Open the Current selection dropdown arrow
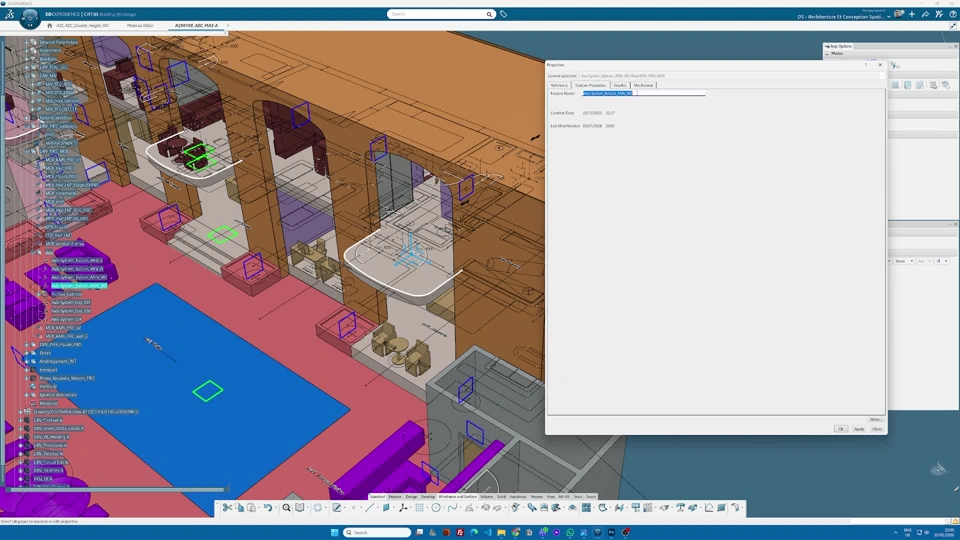This screenshot has width=960, height=540. click(x=881, y=76)
